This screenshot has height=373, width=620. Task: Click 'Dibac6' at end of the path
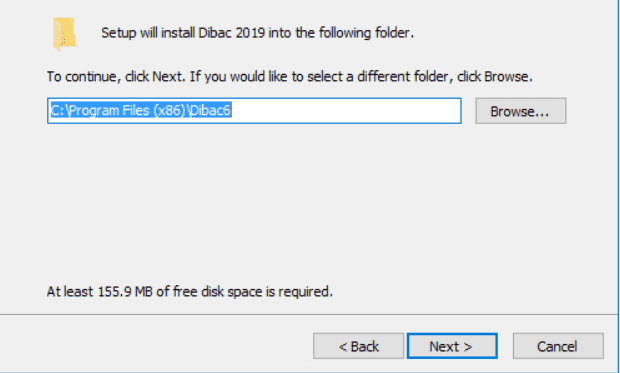(210, 110)
